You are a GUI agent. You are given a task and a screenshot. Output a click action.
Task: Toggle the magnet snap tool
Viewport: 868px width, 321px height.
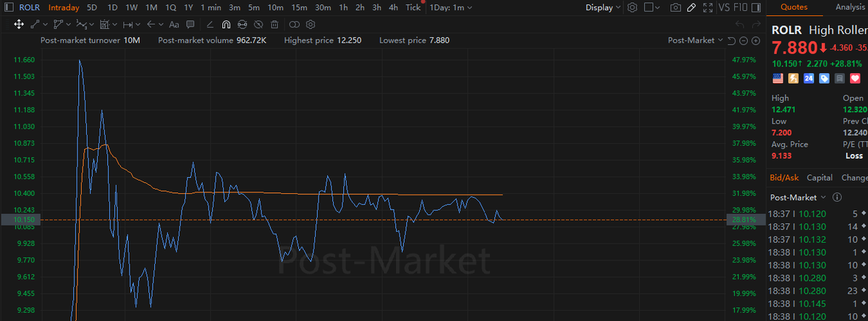226,25
